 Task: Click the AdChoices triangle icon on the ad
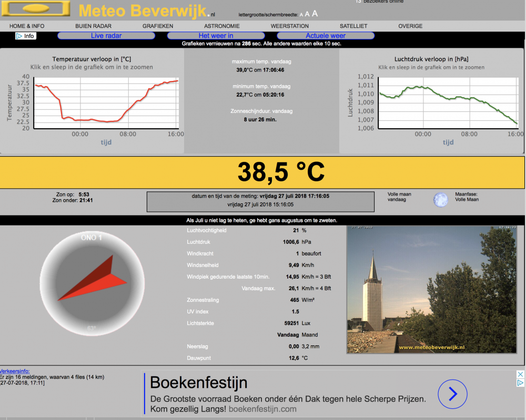click(x=520, y=383)
